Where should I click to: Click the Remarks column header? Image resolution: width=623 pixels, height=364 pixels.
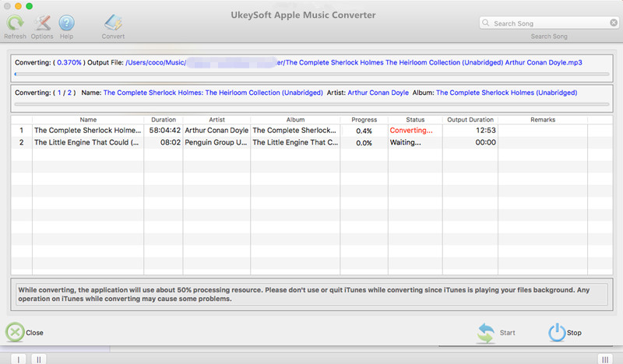[x=543, y=120]
